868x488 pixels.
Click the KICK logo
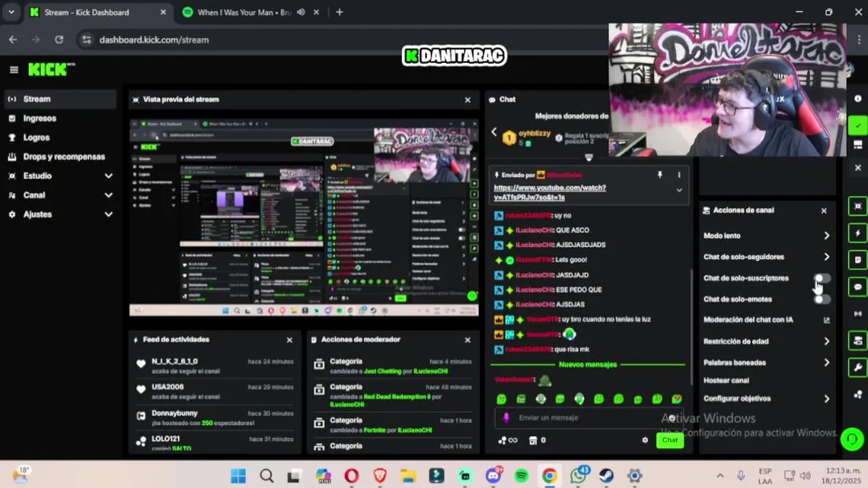[51, 69]
